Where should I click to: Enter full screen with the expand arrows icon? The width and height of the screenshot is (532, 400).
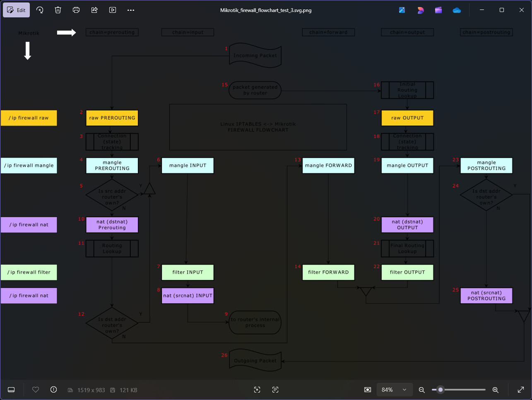[x=521, y=390]
